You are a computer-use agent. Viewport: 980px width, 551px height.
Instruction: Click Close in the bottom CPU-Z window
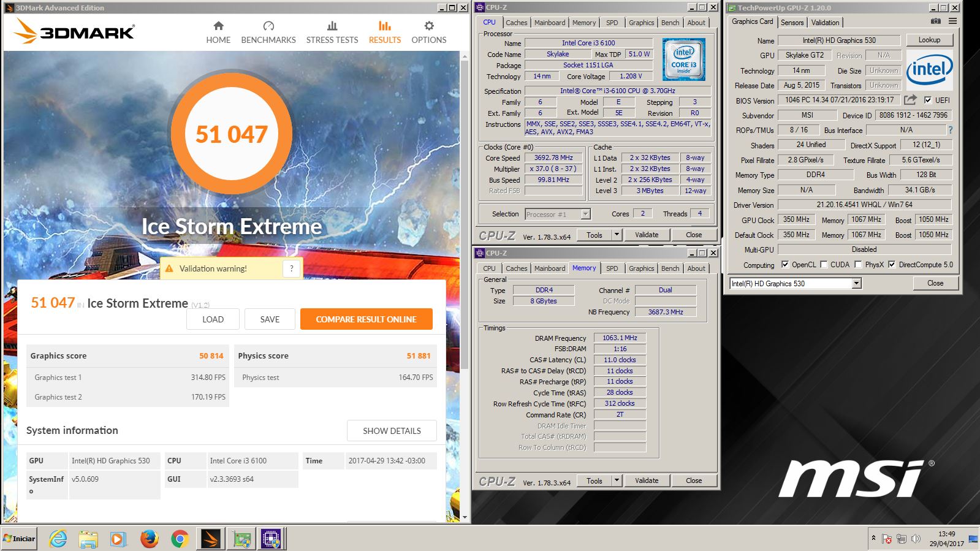694,481
